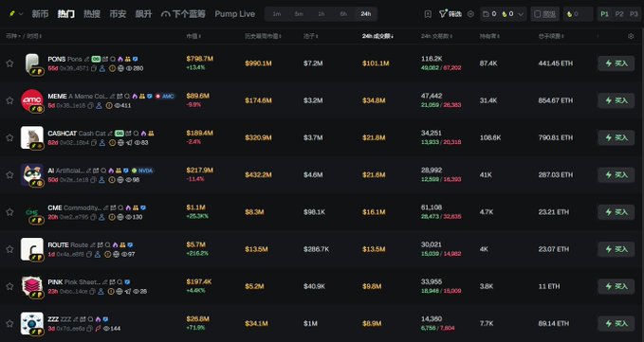Click the blue shield badge on CME row
Screen dimensions: 644x342
pyautogui.click(x=143, y=207)
